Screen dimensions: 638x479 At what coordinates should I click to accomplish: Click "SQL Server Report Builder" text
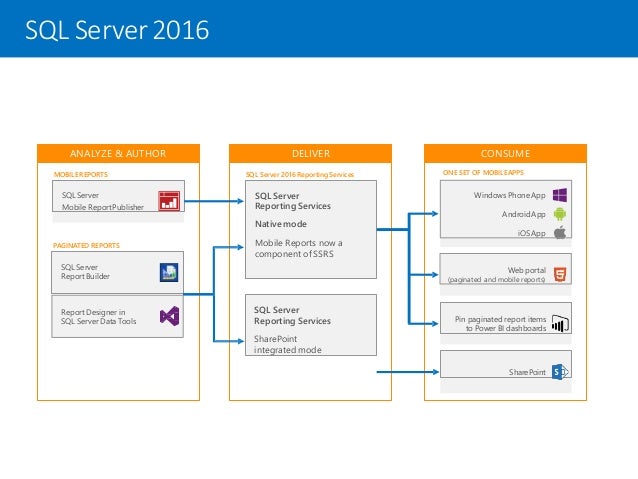coord(85,271)
